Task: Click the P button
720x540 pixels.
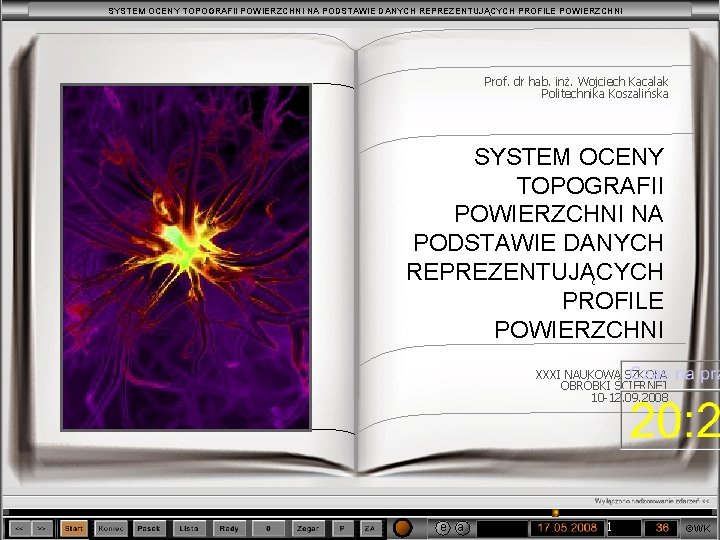Action: click(342, 529)
